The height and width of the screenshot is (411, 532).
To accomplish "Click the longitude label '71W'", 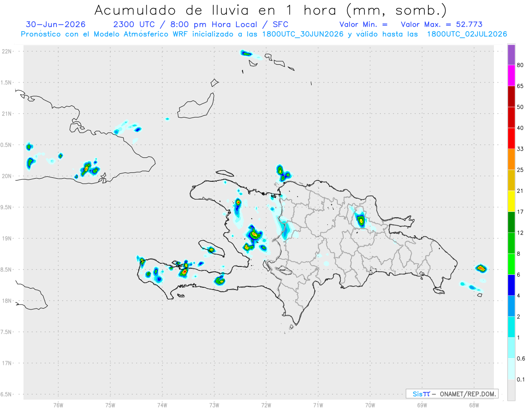I will click(x=318, y=405).
